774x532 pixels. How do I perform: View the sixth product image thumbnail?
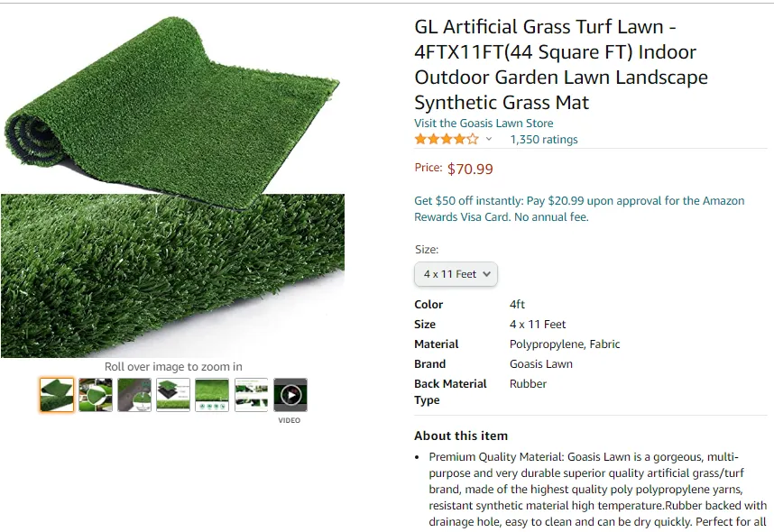252,395
